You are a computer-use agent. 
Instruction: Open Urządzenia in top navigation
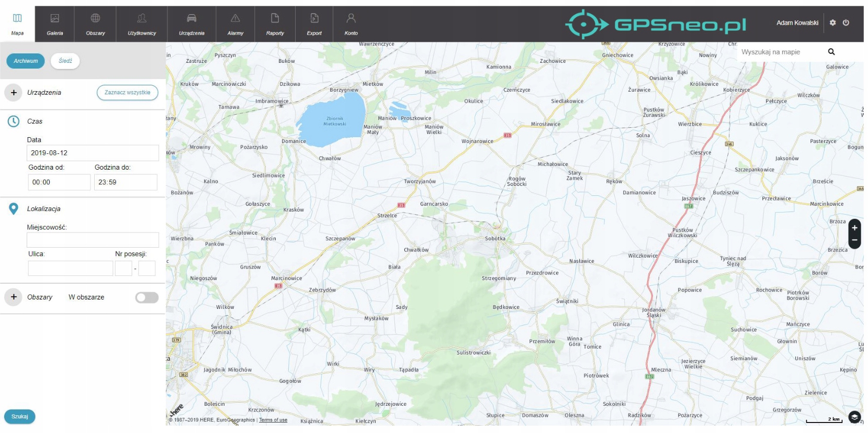(191, 24)
